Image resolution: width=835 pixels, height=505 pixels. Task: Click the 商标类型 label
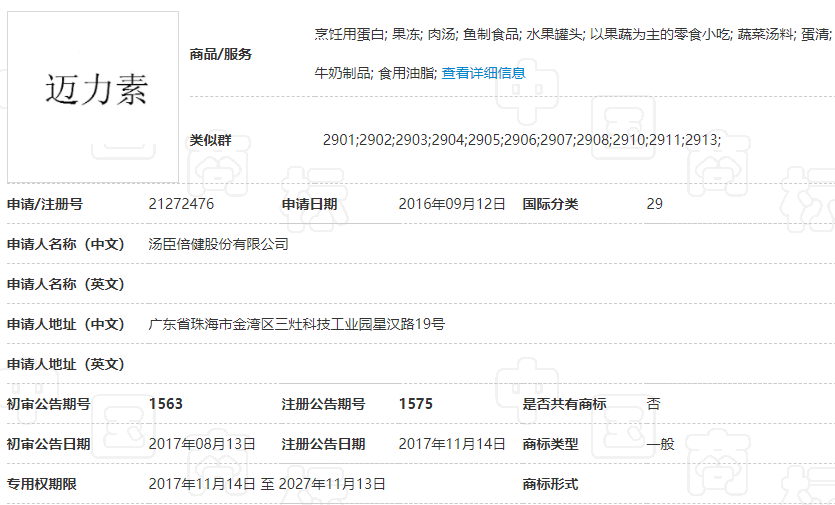(x=550, y=444)
